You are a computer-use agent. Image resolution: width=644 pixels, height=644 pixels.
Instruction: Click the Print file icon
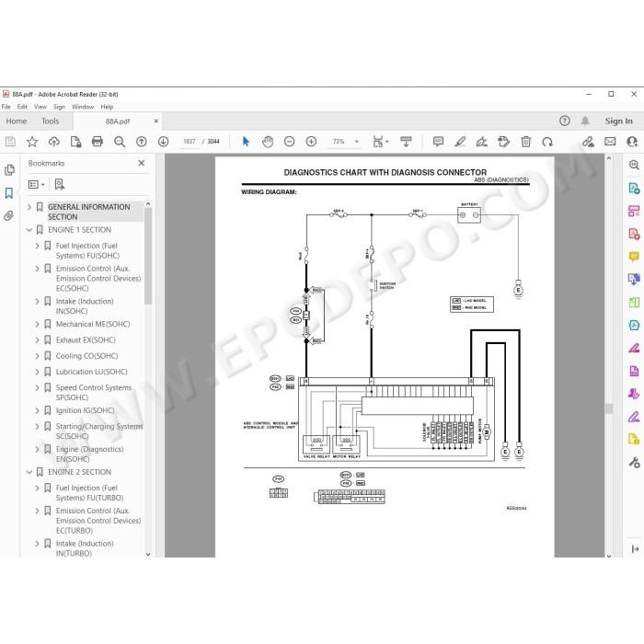(98, 142)
